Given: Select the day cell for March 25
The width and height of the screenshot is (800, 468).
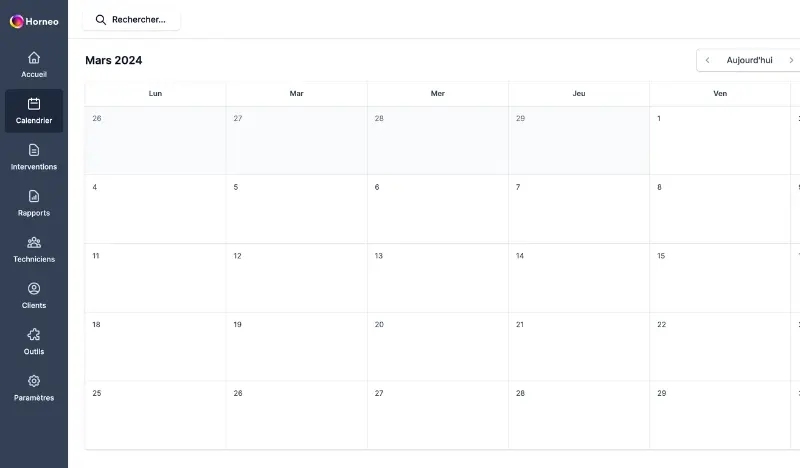Looking at the screenshot, I should [x=155, y=415].
